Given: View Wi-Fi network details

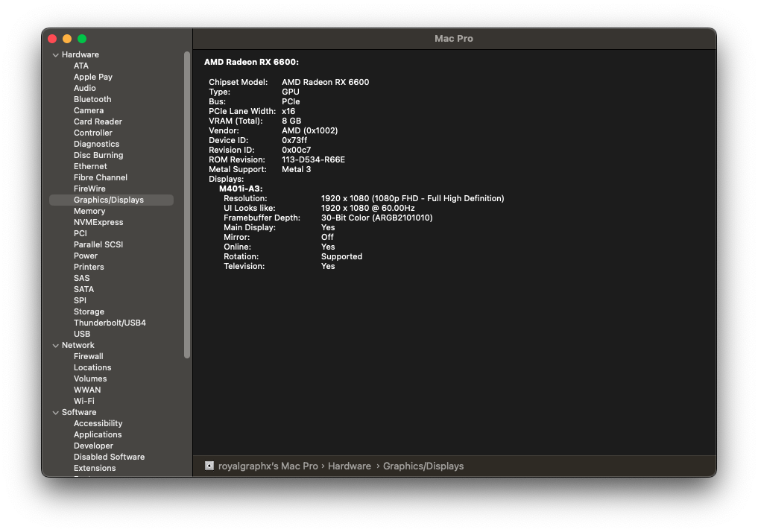Looking at the screenshot, I should 83,401.
